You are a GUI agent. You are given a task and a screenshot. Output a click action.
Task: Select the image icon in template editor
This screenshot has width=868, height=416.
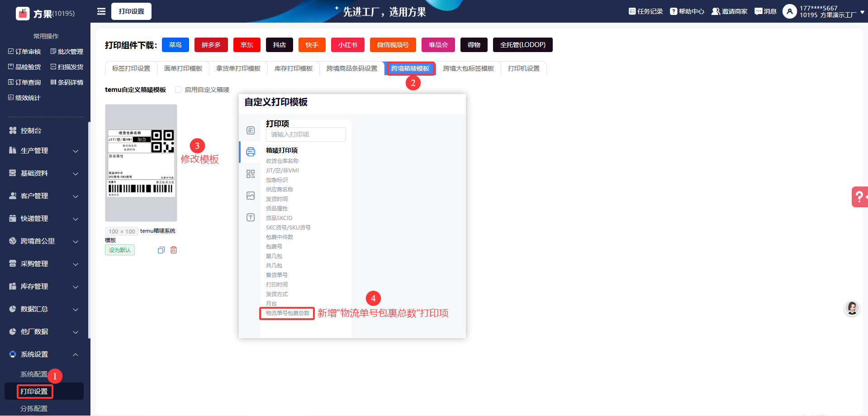click(x=251, y=196)
